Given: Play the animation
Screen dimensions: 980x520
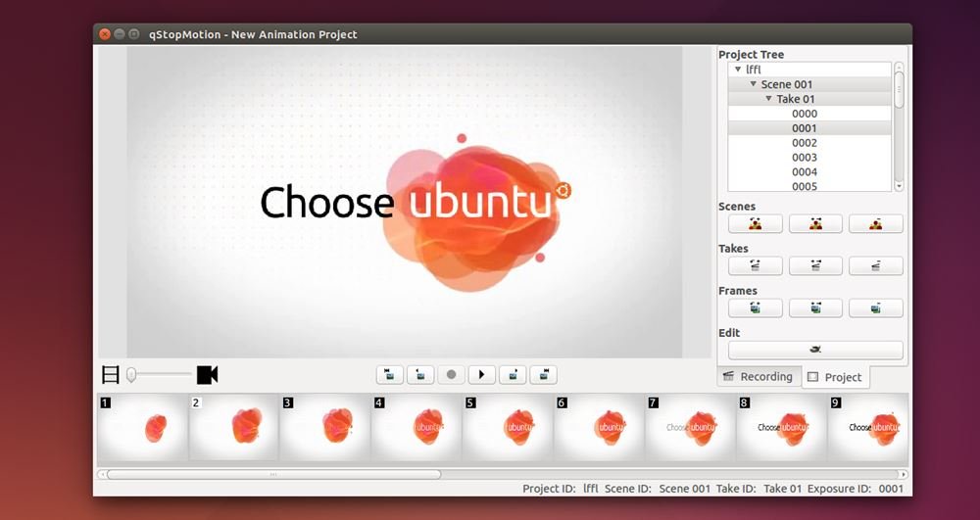Looking at the screenshot, I should tap(481, 374).
